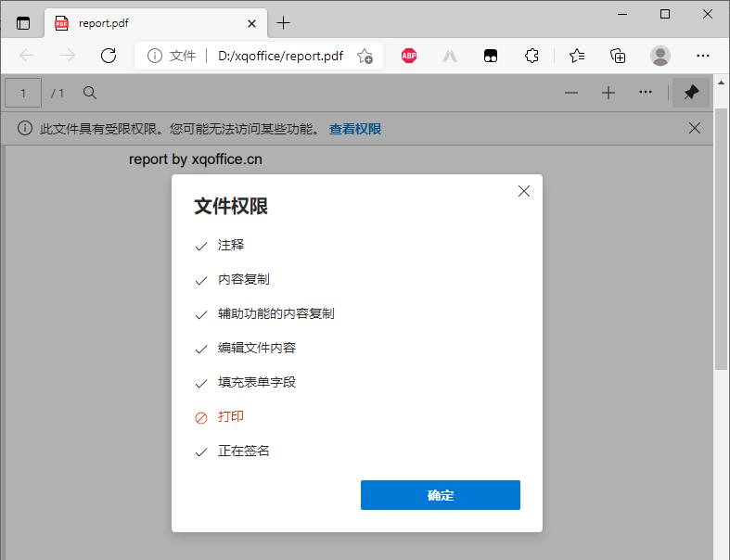Search in PDF magnifier icon
Image resolution: width=730 pixels, height=560 pixels.
click(x=90, y=93)
